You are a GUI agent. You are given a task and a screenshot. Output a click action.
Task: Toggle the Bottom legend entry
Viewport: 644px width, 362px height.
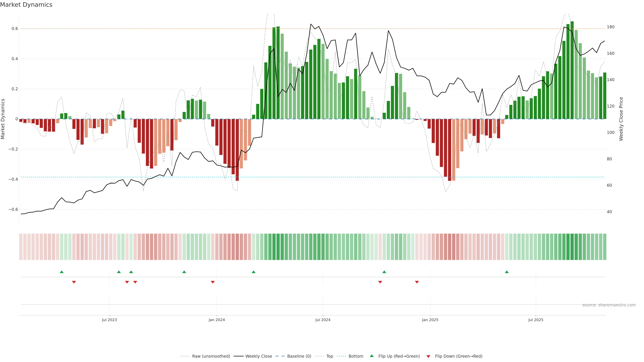point(356,356)
